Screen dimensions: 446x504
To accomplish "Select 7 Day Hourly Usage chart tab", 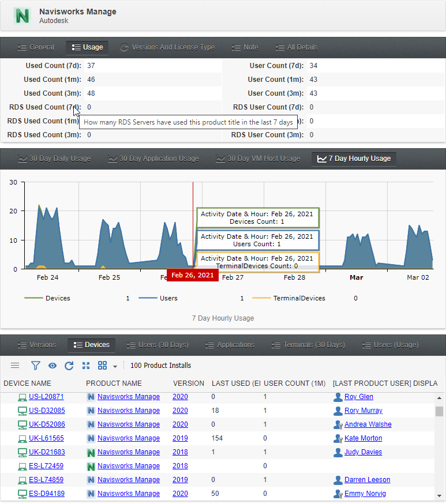I will click(x=354, y=159).
